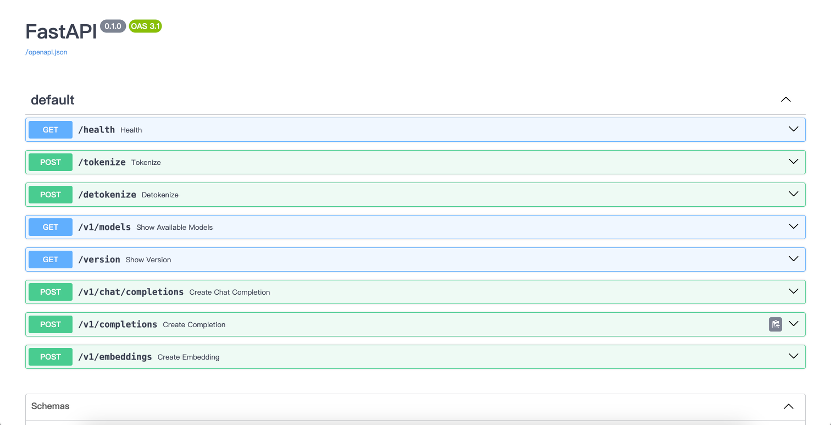Image resolution: width=832 pixels, height=426 pixels.
Task: Click the /detokenize path text
Action: [x=107, y=195]
